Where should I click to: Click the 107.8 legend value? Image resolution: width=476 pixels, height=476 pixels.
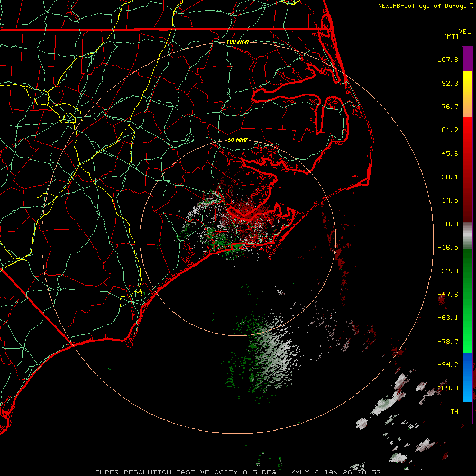(x=448, y=59)
